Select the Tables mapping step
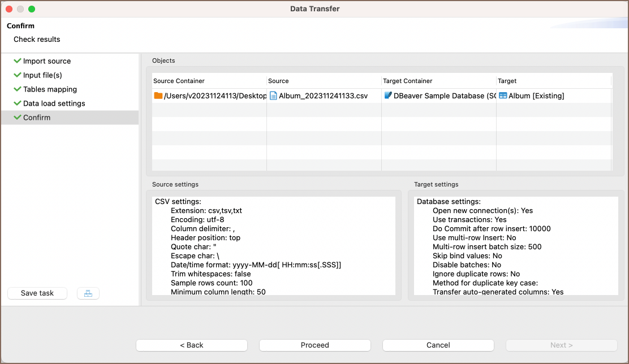Image resolution: width=629 pixels, height=364 pixels. (50, 89)
